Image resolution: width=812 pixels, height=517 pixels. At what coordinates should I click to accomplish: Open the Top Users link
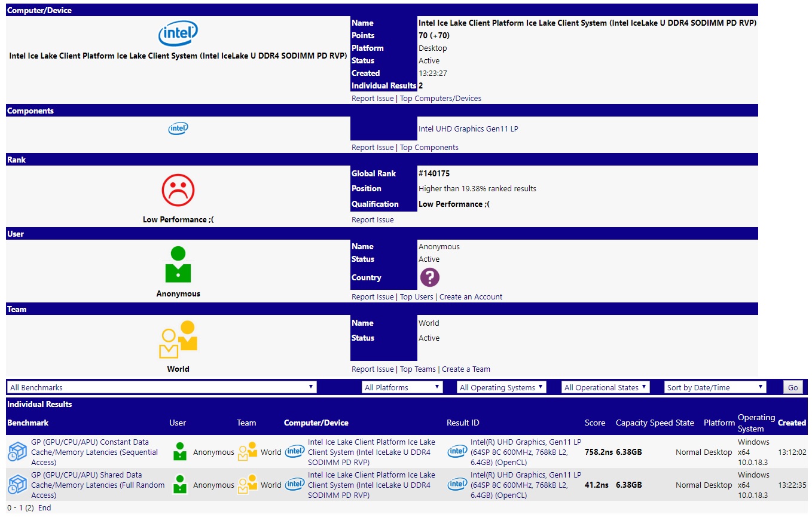pos(417,297)
